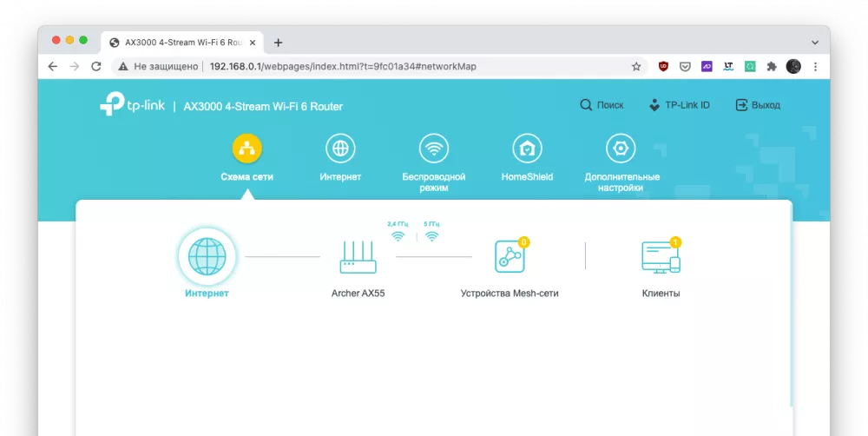This screenshot has height=436, width=868.
Task: Bookmark page with star icon
Action: click(636, 67)
